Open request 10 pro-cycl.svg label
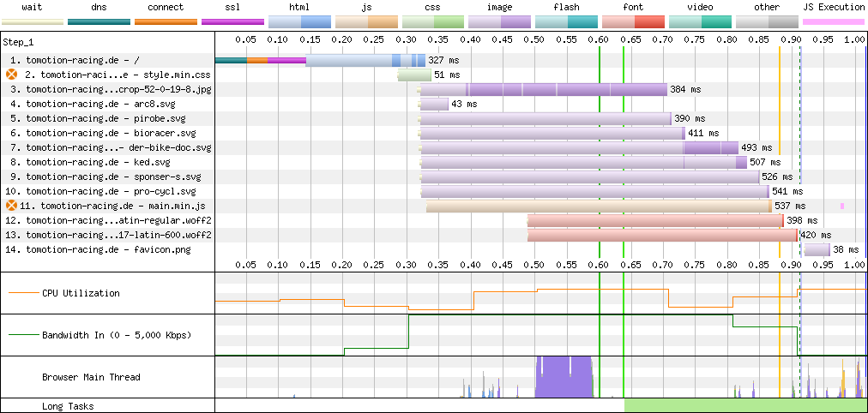Viewport: 868px width, 413px height. pos(100,191)
